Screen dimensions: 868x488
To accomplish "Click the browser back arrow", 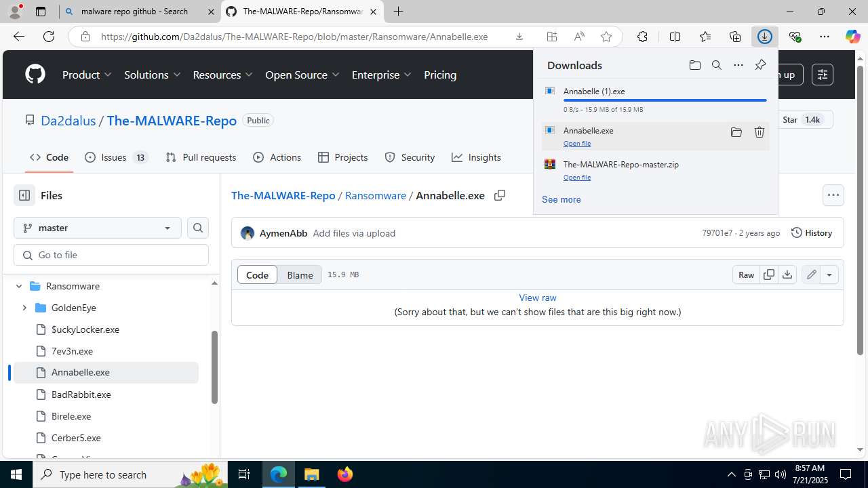I will tap(19, 37).
